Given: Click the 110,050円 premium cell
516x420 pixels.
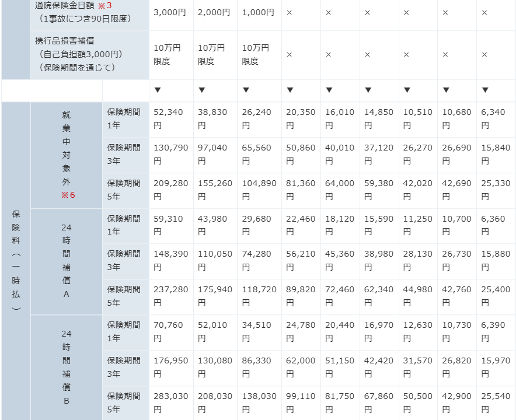Looking at the screenshot, I should (x=215, y=261).
